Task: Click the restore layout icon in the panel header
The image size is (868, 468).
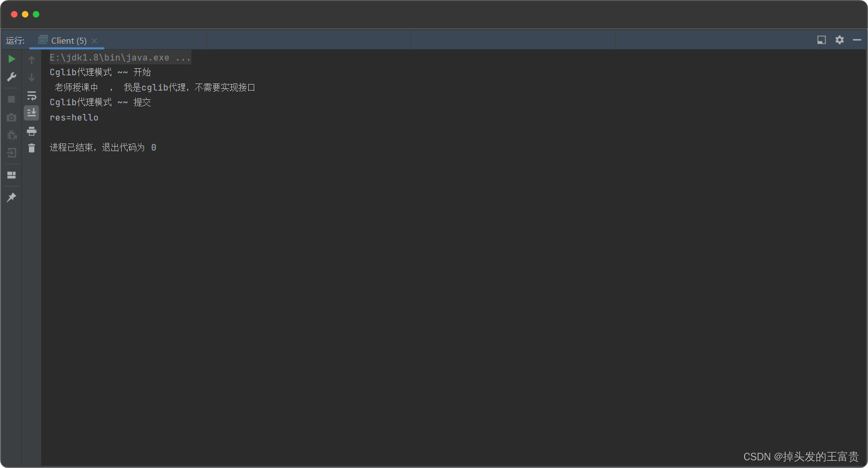Action: point(822,40)
